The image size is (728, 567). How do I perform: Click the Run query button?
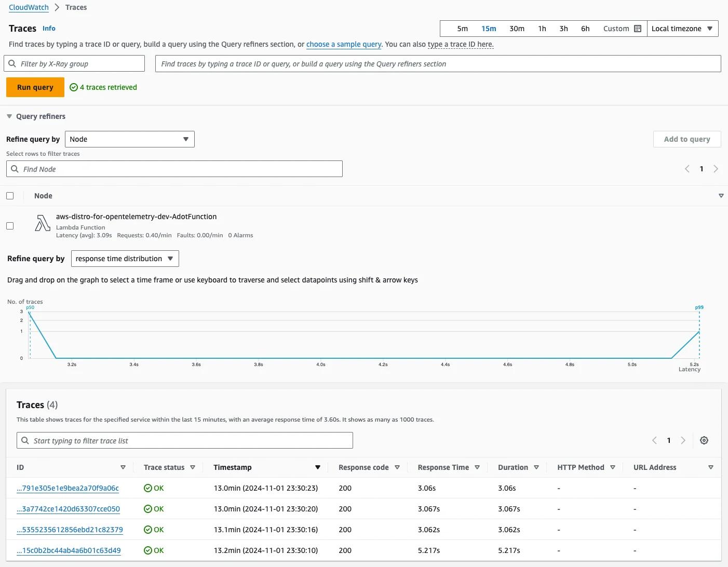(35, 87)
